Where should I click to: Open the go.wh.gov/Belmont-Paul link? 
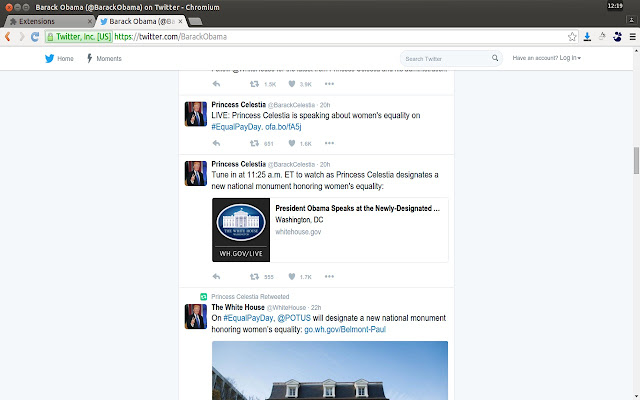(345, 329)
